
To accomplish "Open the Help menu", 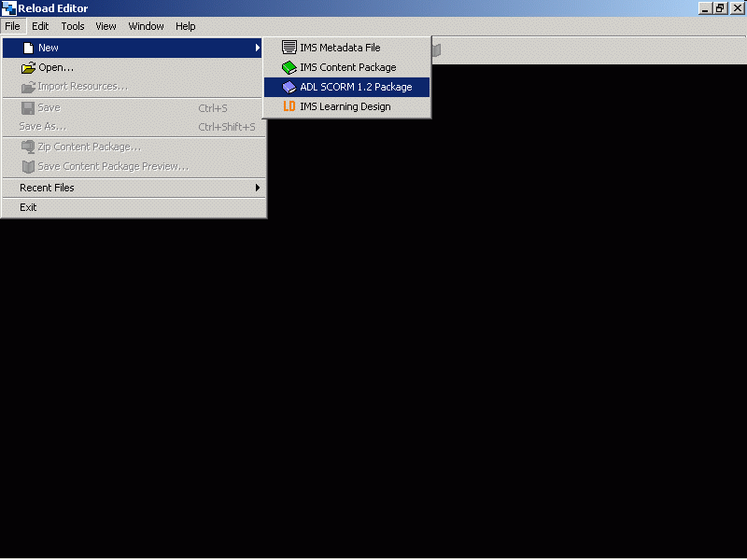I will [186, 26].
